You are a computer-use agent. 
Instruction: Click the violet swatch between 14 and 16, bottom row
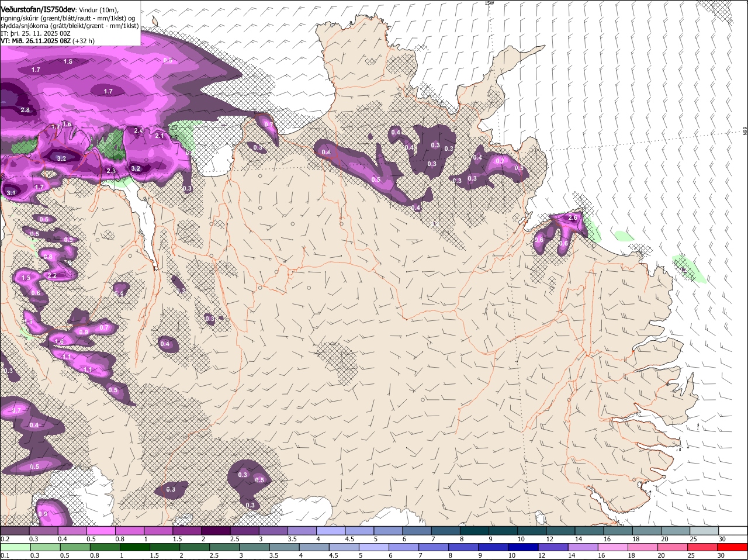point(584,547)
